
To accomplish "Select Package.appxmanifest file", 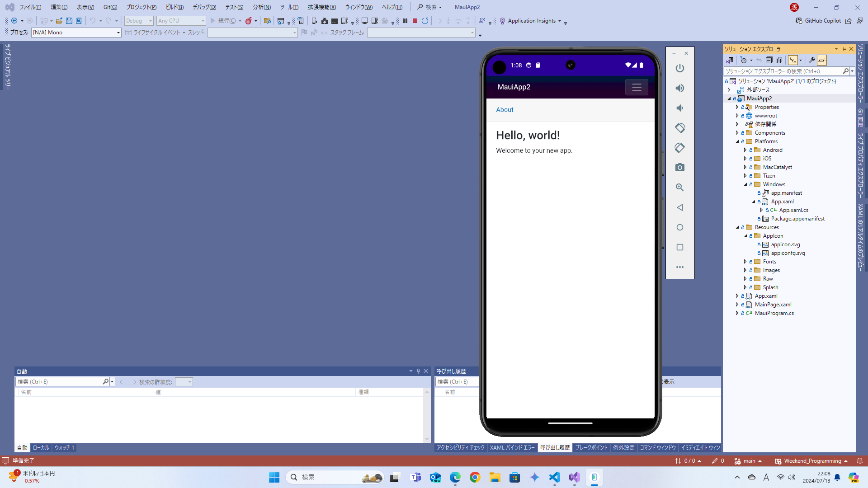I will (797, 219).
